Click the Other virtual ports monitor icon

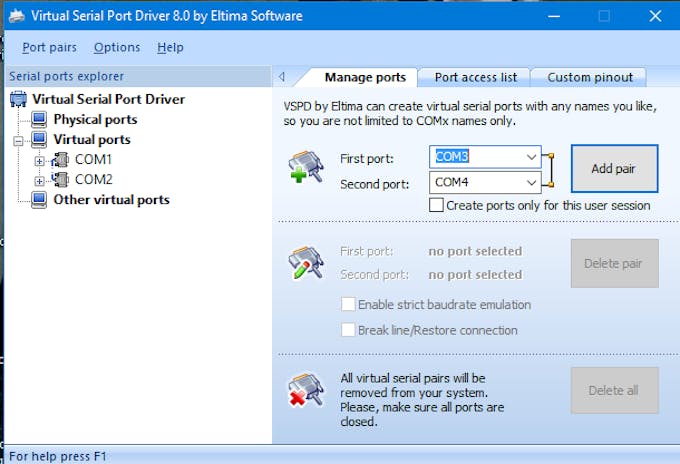point(39,199)
